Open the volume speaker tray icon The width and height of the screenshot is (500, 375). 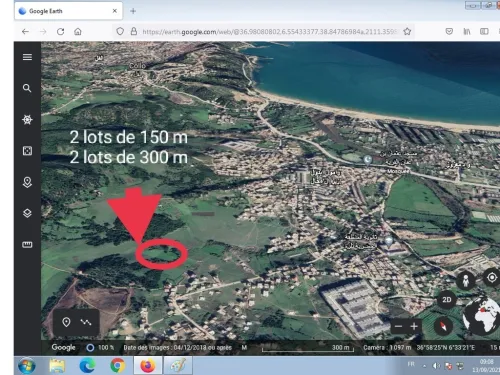(x=436, y=366)
